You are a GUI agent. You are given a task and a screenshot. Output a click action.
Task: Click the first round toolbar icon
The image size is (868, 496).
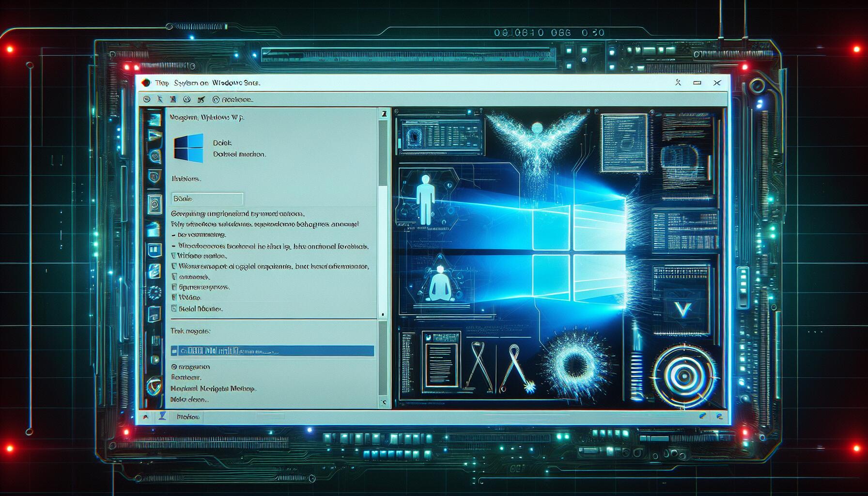(147, 99)
